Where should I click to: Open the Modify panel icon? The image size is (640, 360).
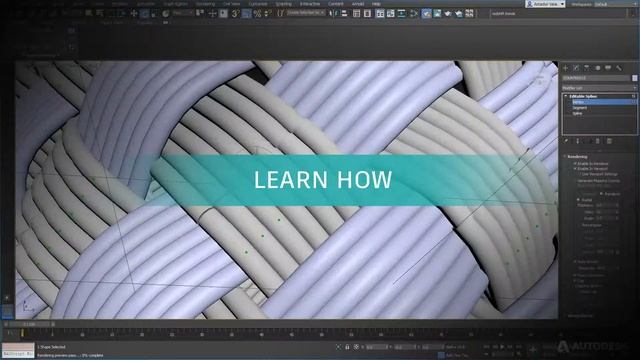(576, 68)
